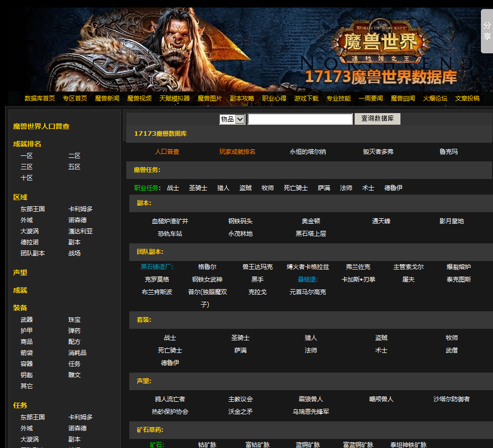
Task: Open 鸦人流亡者 reputation link
Action: tap(170, 399)
